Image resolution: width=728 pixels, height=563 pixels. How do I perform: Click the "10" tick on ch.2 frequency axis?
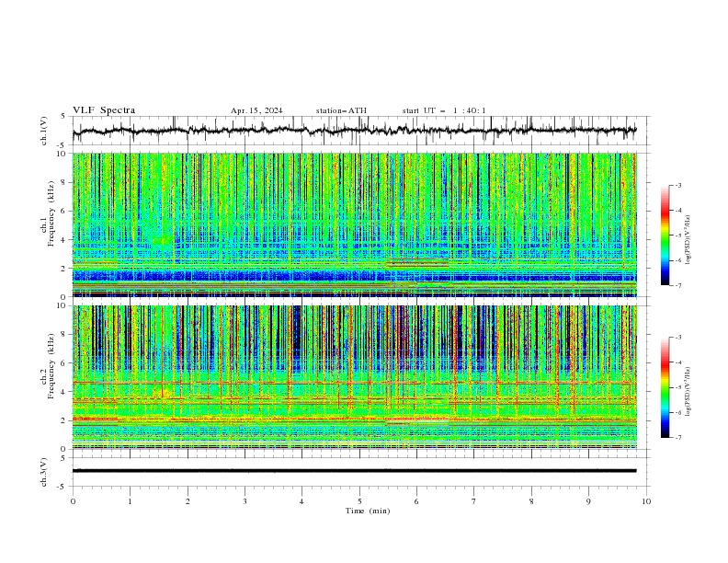(x=62, y=305)
